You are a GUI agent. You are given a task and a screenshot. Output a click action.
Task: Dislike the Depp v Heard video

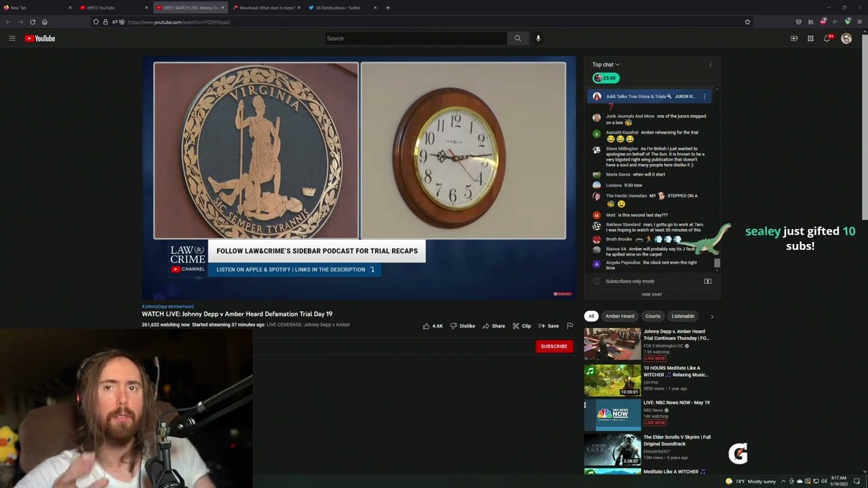462,326
